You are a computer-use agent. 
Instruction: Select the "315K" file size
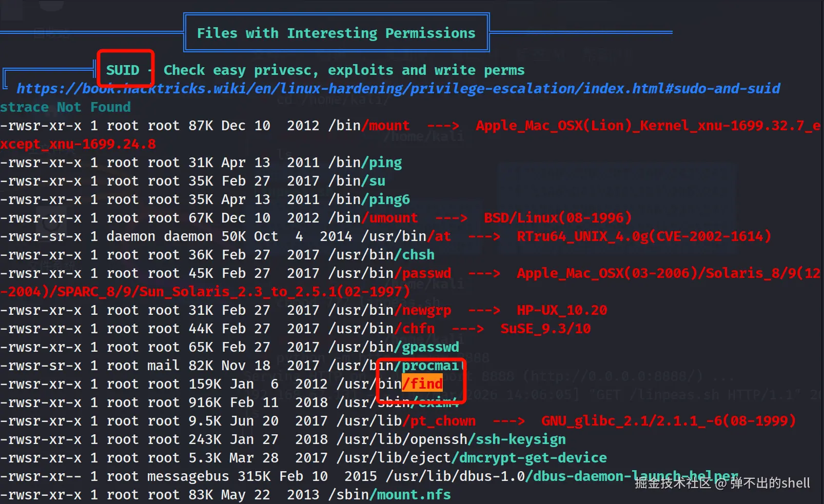[254, 476]
